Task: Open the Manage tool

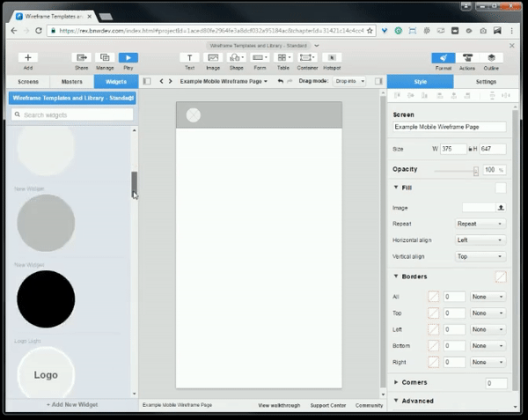Action: click(105, 57)
